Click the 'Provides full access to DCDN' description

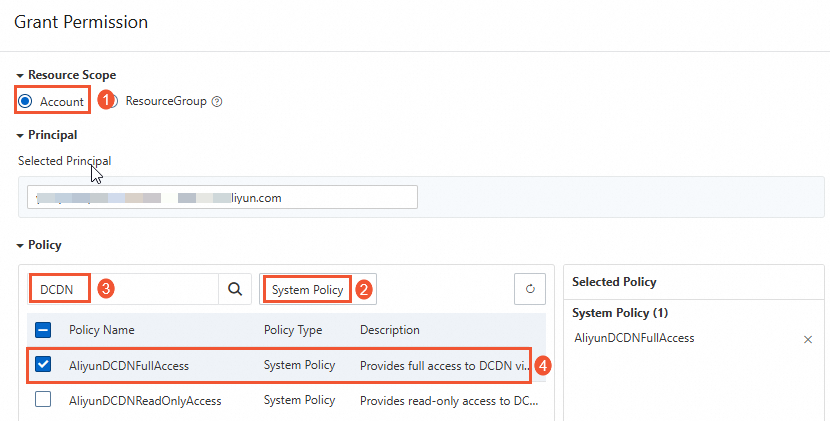tap(445, 365)
